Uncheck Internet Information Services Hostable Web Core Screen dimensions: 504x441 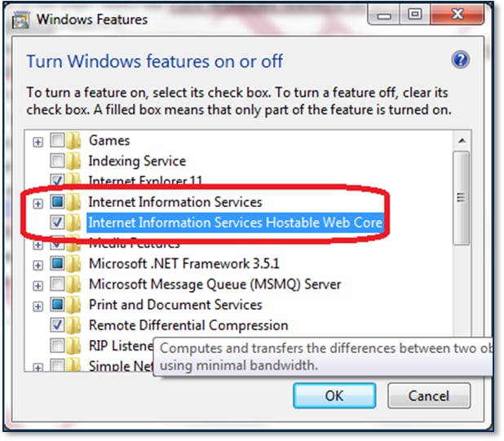(x=57, y=222)
